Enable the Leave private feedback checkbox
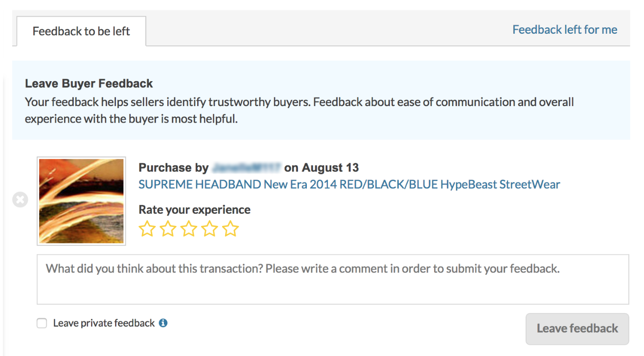Screen dimensions: 644x356 pos(42,323)
